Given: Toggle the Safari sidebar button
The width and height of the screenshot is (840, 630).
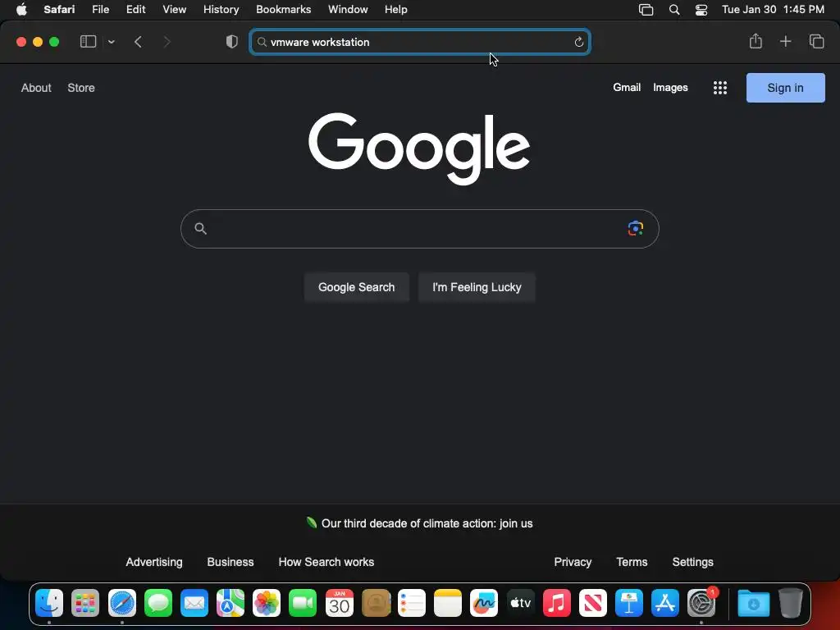Looking at the screenshot, I should pyautogui.click(x=88, y=42).
